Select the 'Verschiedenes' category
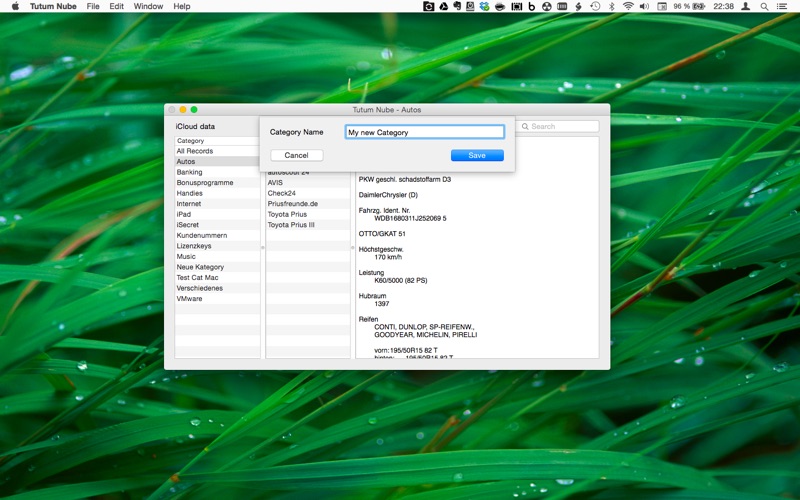This screenshot has width=800, height=500. coord(217,288)
